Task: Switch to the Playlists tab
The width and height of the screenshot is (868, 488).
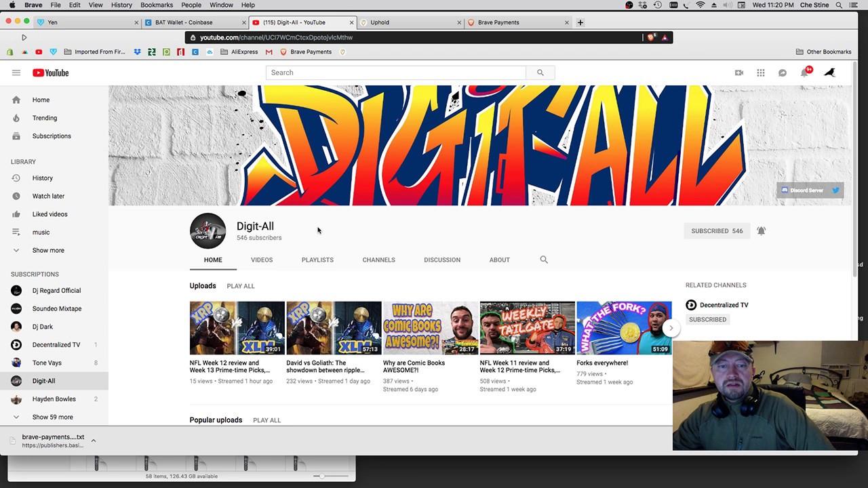Action: [317, 260]
